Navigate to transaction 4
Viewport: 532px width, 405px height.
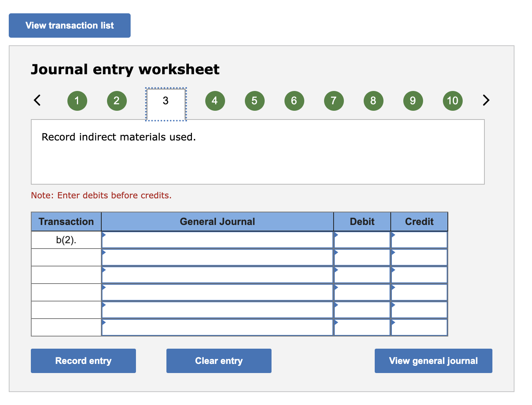[215, 100]
